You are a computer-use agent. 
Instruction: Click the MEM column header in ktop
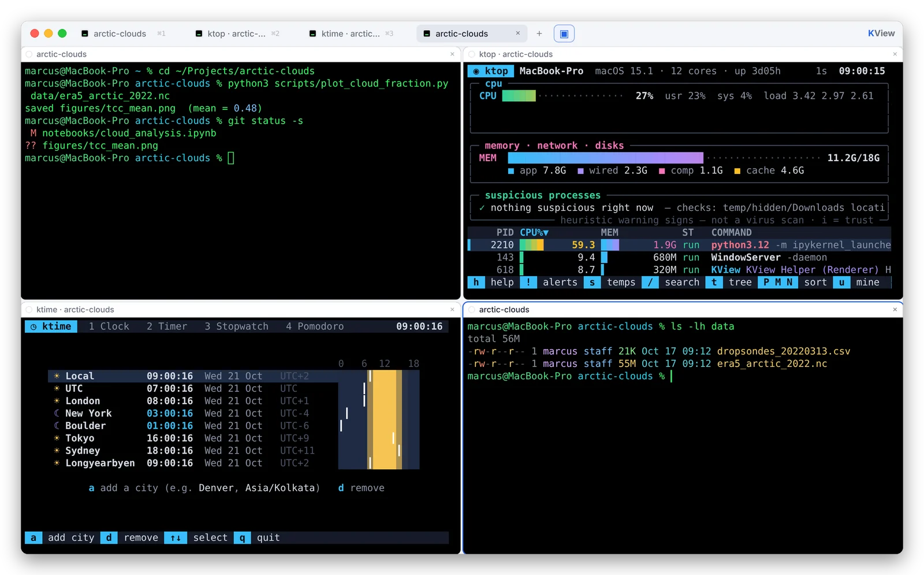pos(609,232)
